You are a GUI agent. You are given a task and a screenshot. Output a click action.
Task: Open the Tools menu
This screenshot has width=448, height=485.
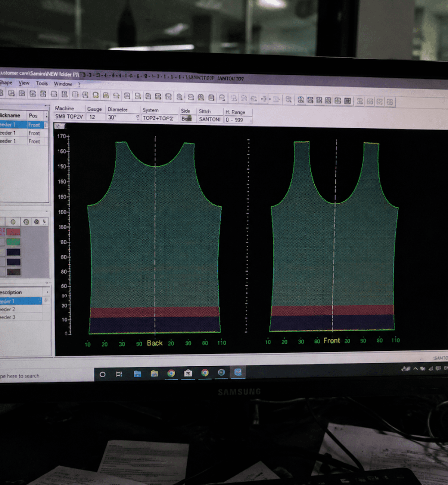(42, 83)
